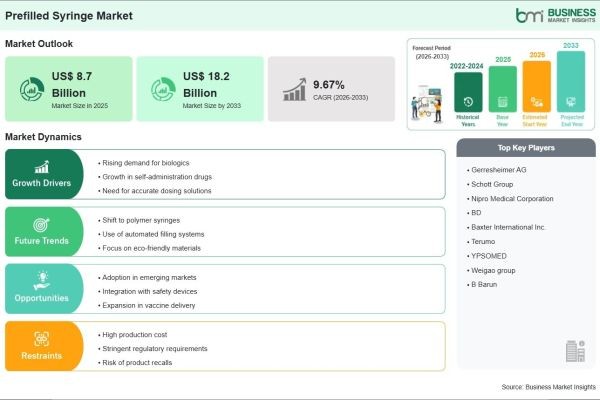Click the target icon above Future Trends

tap(41, 225)
